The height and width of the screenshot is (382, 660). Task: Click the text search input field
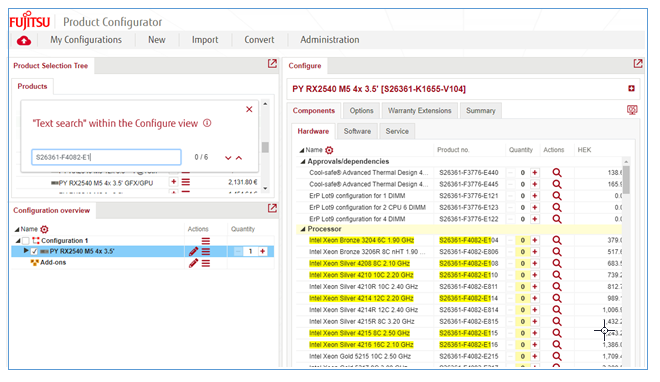tap(106, 157)
